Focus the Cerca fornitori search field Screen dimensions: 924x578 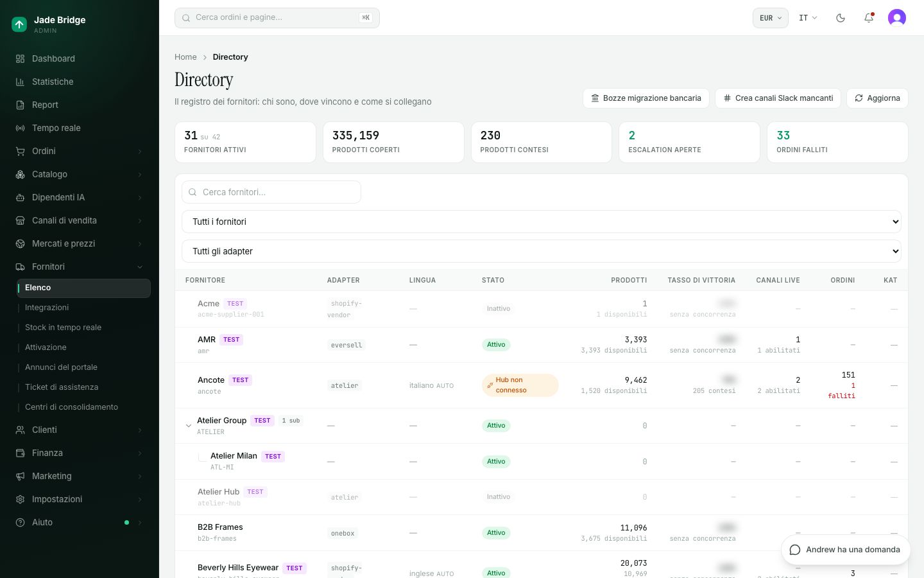tap(271, 192)
